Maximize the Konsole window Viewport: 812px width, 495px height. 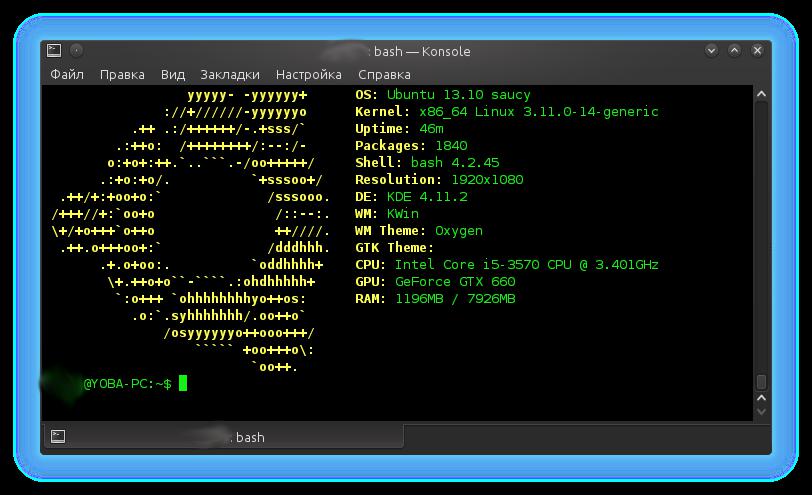click(x=734, y=50)
